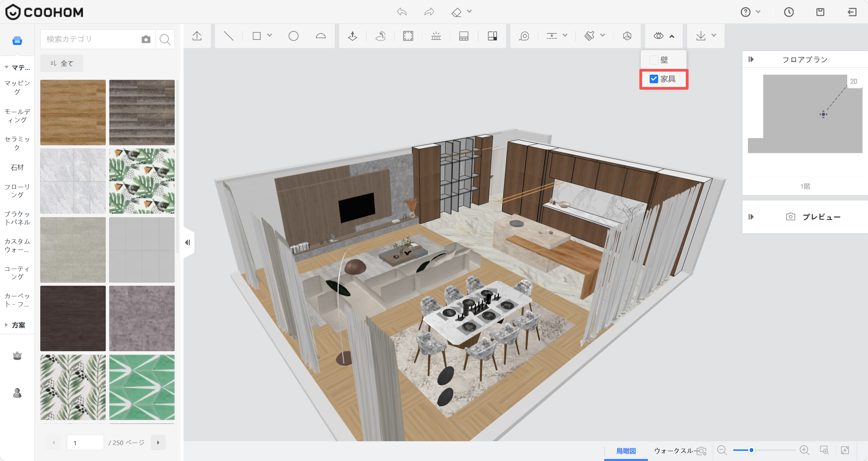Expand the rectangle tool dropdown arrow
This screenshot has height=461, width=868.
(x=270, y=35)
